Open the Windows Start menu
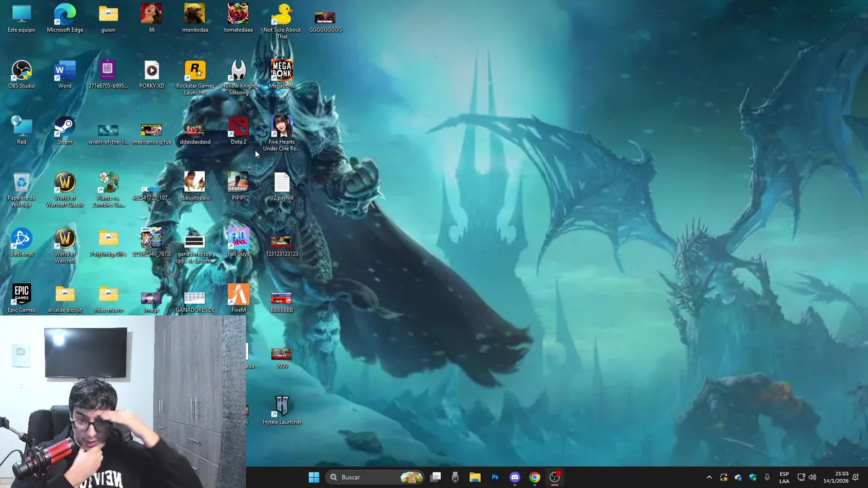The height and width of the screenshot is (488, 868). coord(313,477)
